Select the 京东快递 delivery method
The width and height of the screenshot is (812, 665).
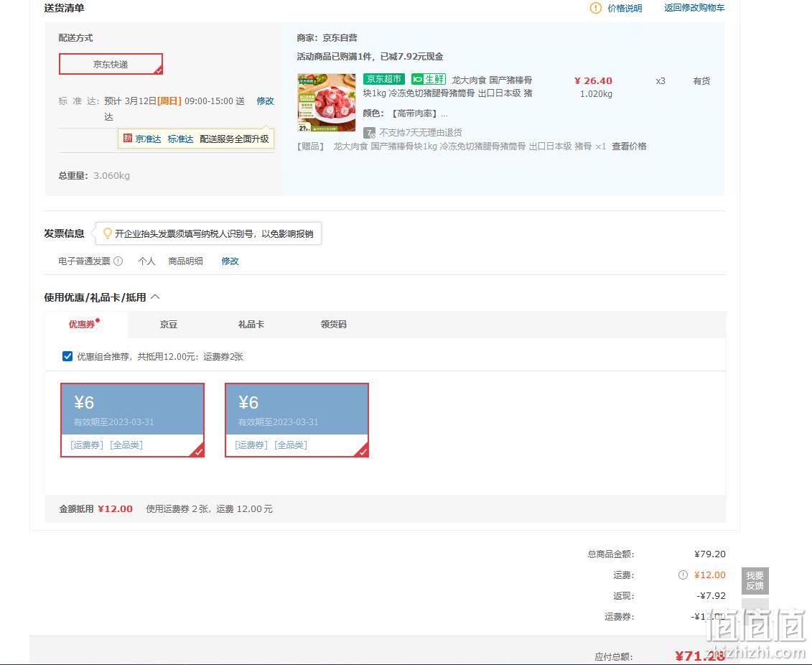pos(111,64)
